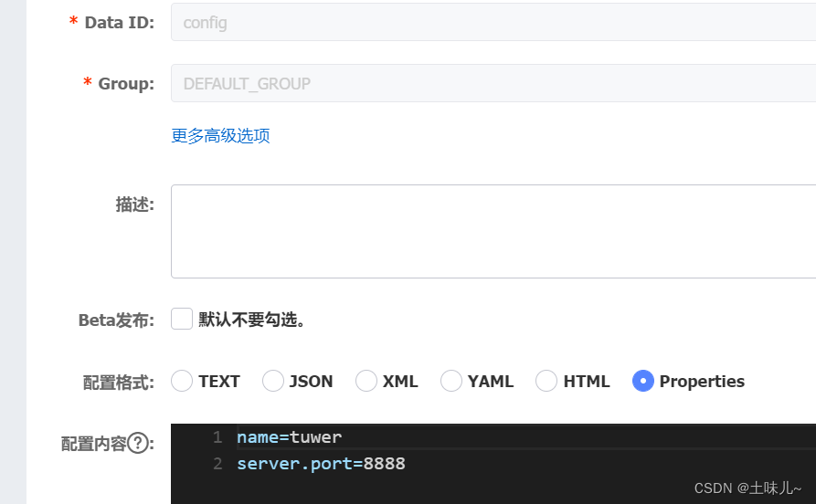Select the JSON format radio button

[272, 381]
